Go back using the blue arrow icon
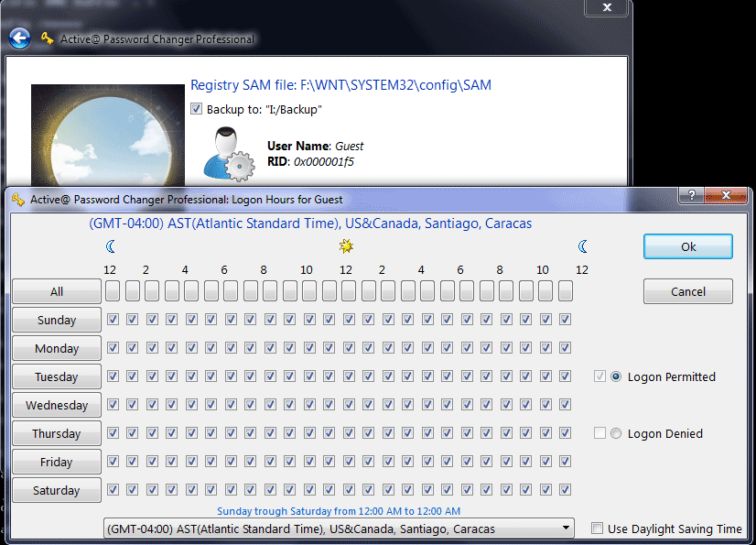756x545 pixels. (x=20, y=38)
